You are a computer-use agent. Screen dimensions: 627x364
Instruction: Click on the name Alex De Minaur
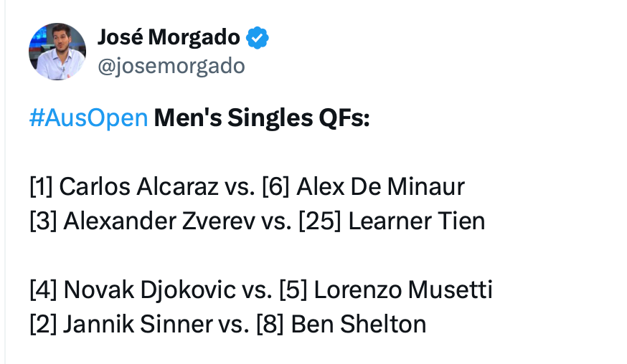[380, 187]
